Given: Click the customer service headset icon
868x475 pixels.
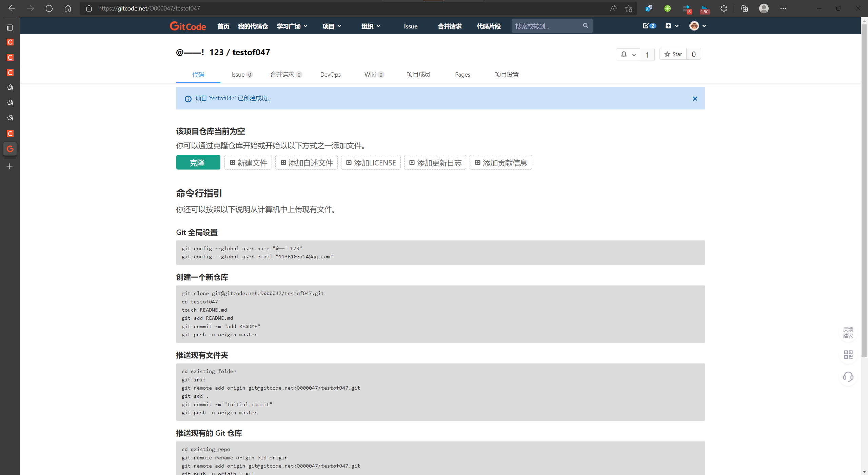Looking at the screenshot, I should (x=848, y=377).
